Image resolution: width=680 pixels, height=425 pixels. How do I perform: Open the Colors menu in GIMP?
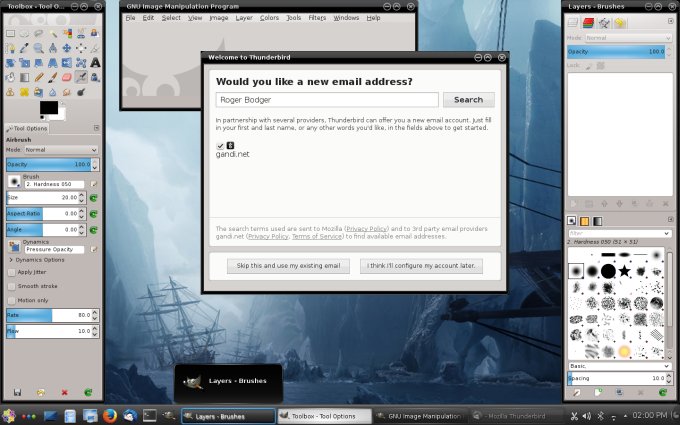269,18
